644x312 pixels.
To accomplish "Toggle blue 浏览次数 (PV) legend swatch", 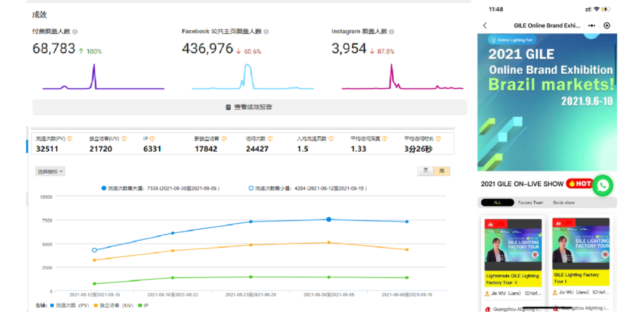I will coord(53,305).
